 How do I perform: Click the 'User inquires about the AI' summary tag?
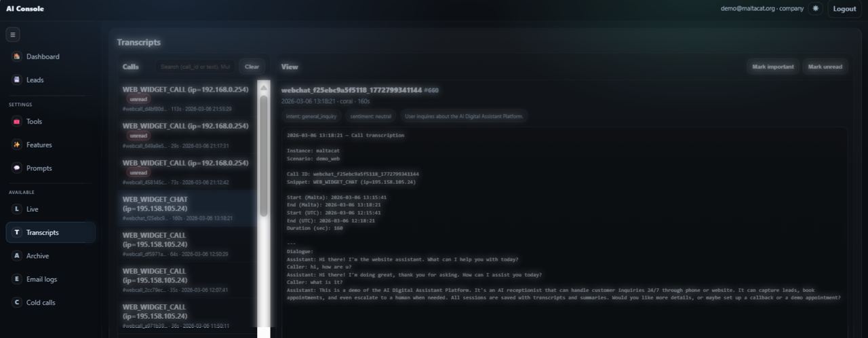coord(464,116)
